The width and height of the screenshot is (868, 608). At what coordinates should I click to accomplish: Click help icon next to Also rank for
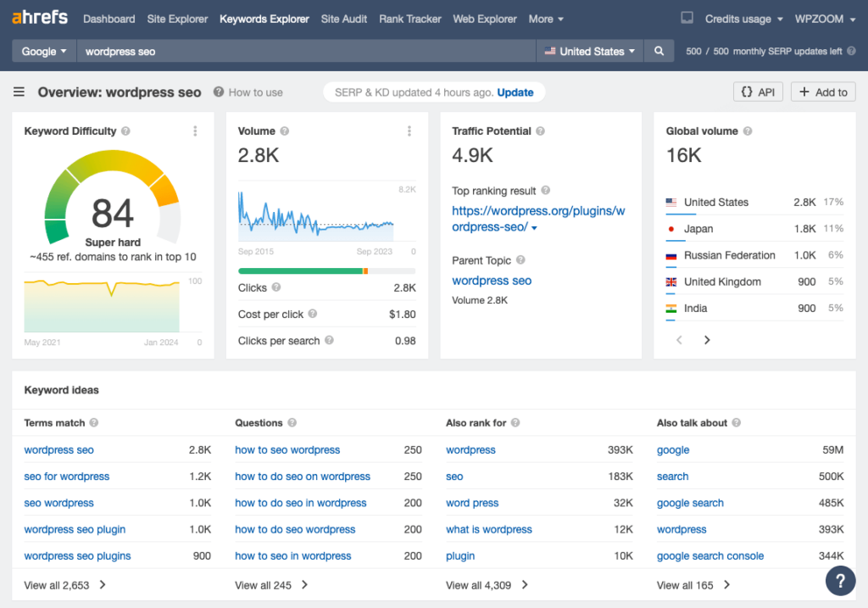515,422
